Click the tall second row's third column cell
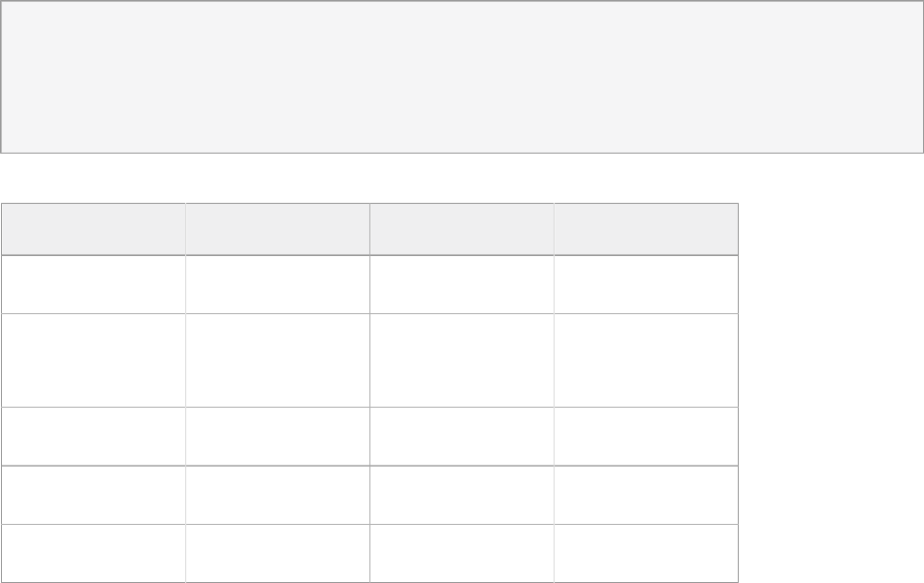 click(x=462, y=360)
